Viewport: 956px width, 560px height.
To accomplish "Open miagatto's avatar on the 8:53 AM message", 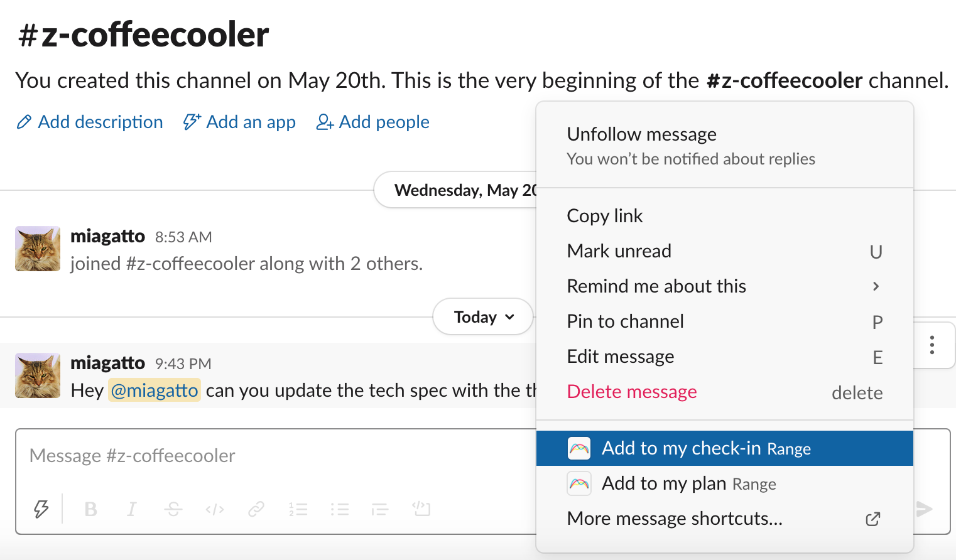I will pyautogui.click(x=38, y=249).
